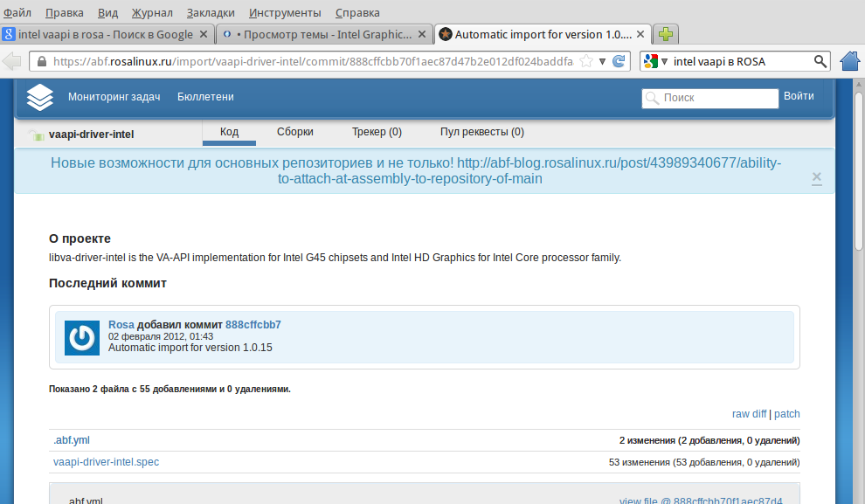Open the Журнал menu
The height and width of the screenshot is (504, 865).
coord(152,13)
